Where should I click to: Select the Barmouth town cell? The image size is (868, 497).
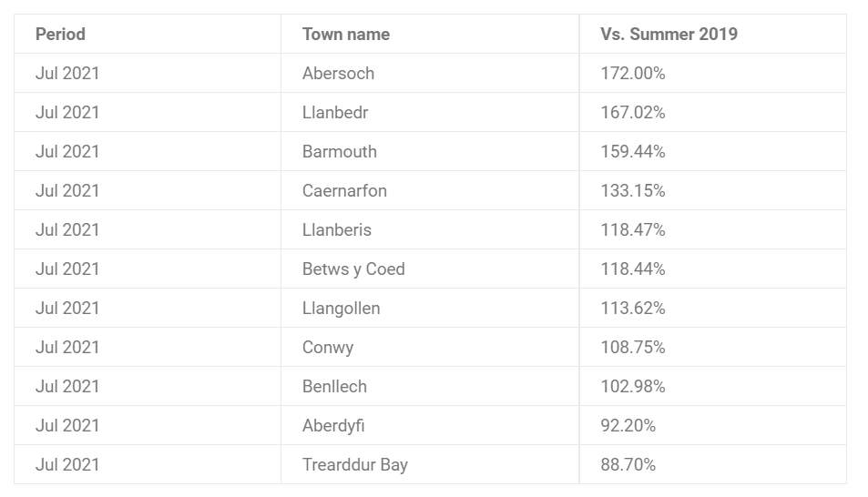pyautogui.click(x=430, y=152)
